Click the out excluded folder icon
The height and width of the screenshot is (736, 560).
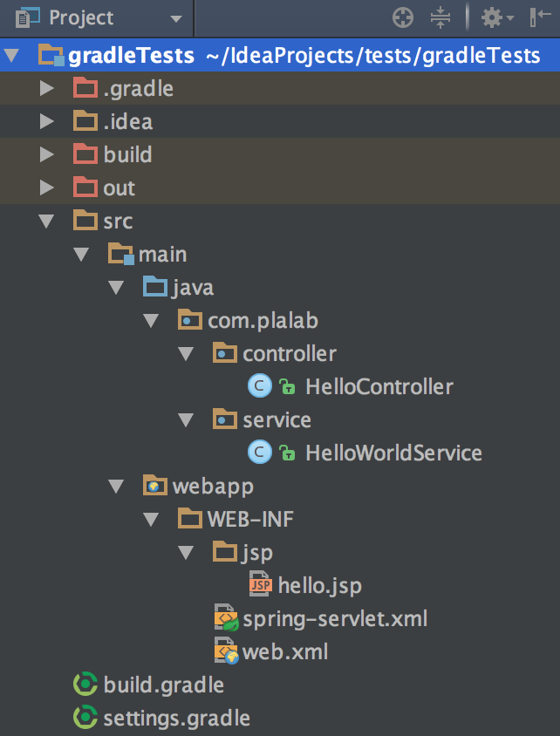pyautogui.click(x=85, y=187)
